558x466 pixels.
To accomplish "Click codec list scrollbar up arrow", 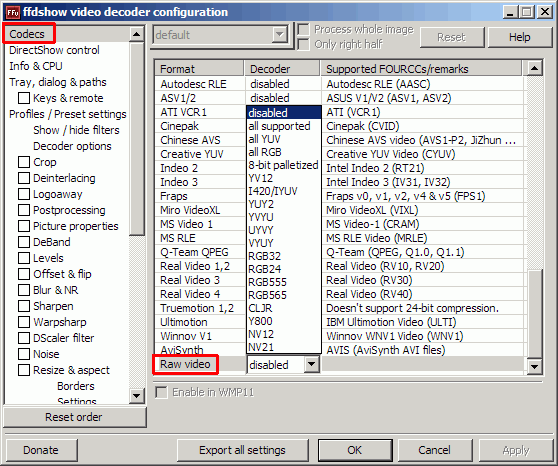I will click(535, 68).
